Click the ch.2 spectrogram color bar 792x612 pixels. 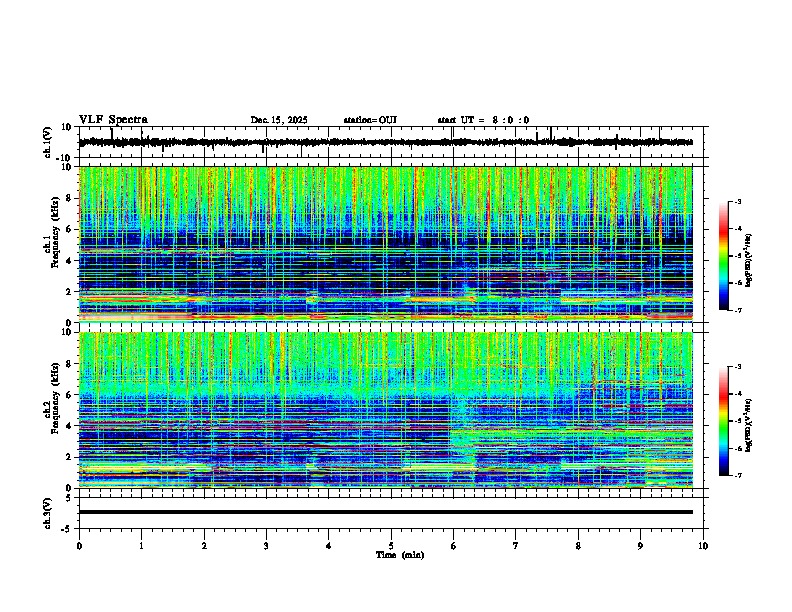click(724, 421)
